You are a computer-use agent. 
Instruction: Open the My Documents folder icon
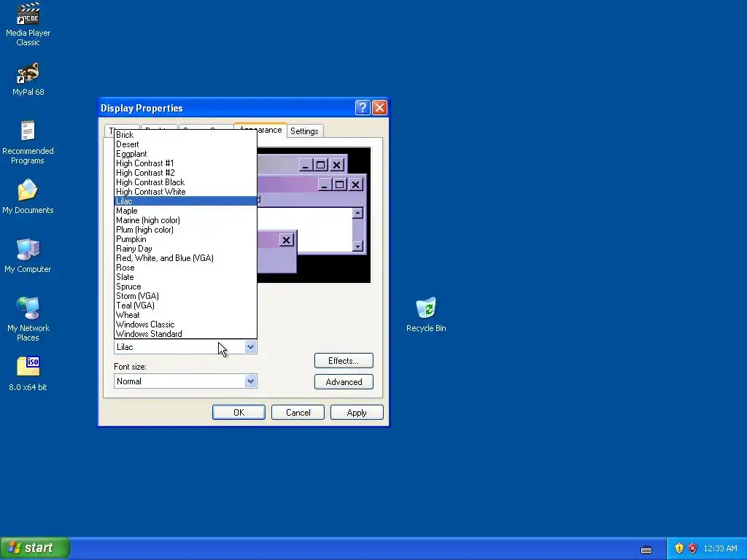(28, 196)
